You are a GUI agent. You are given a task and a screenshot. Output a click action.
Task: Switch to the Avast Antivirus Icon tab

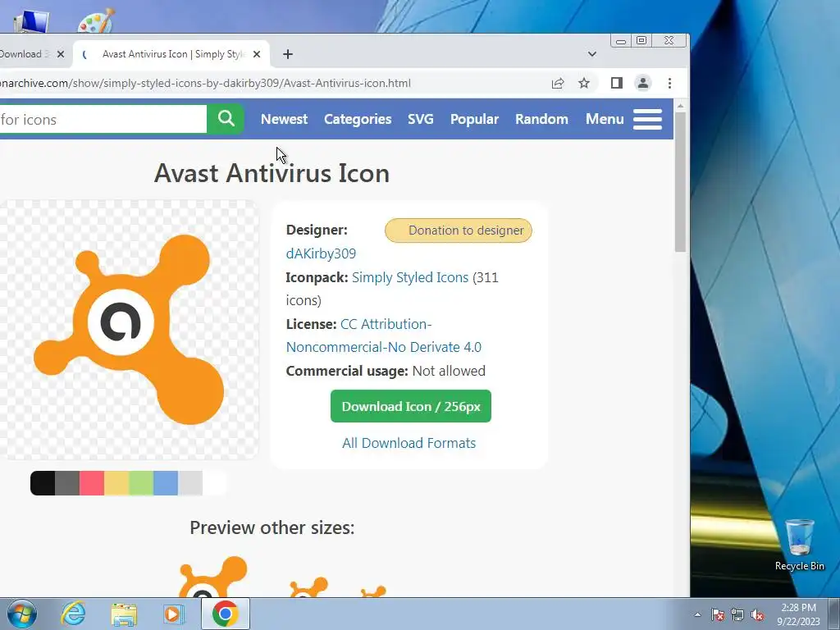point(171,54)
